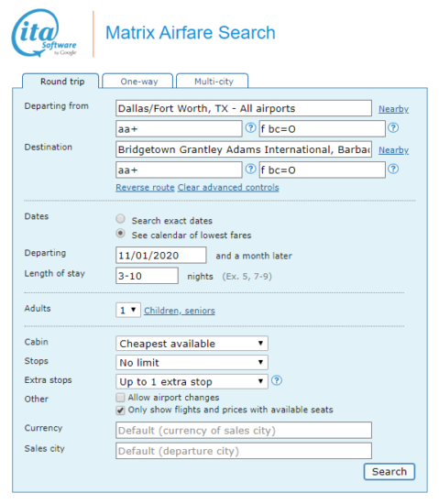Uncheck Only show flights with available seats

(120, 411)
